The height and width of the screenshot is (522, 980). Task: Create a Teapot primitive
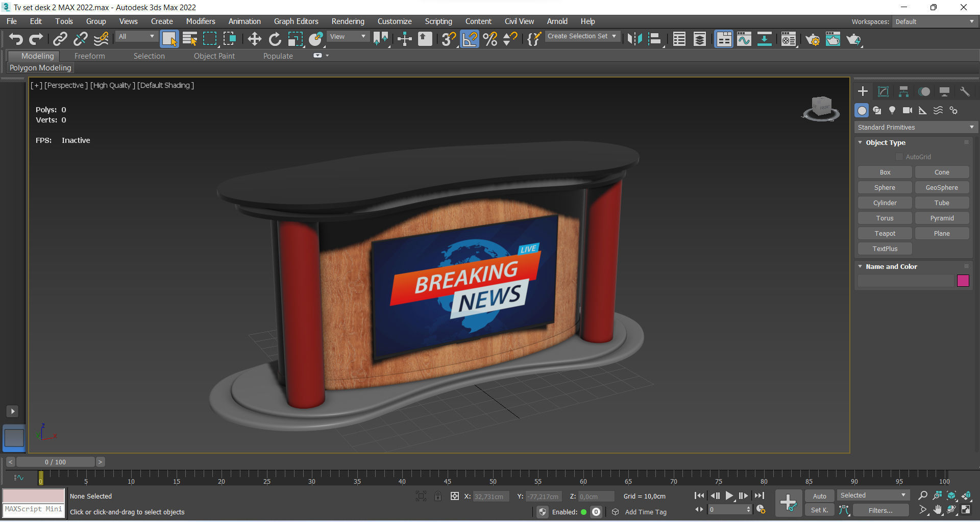point(885,234)
